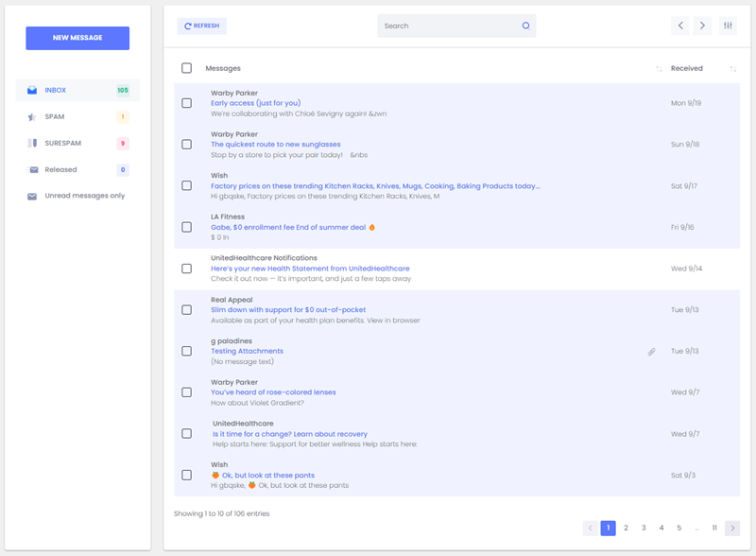Click into the Search field
Image resolution: width=756 pixels, height=556 pixels.
[444, 26]
